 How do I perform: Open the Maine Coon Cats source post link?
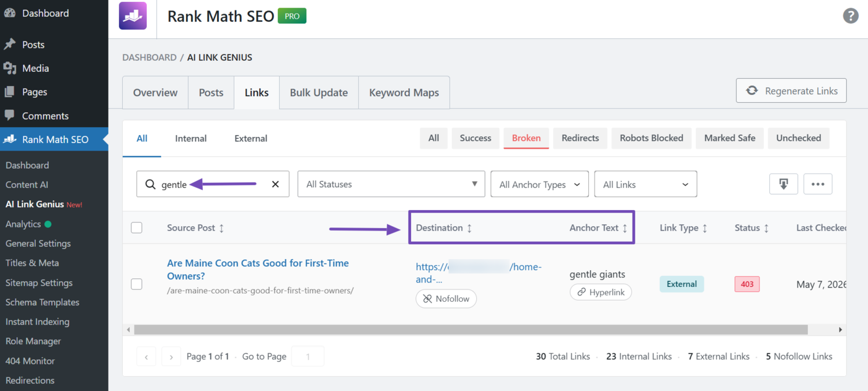[x=258, y=270]
